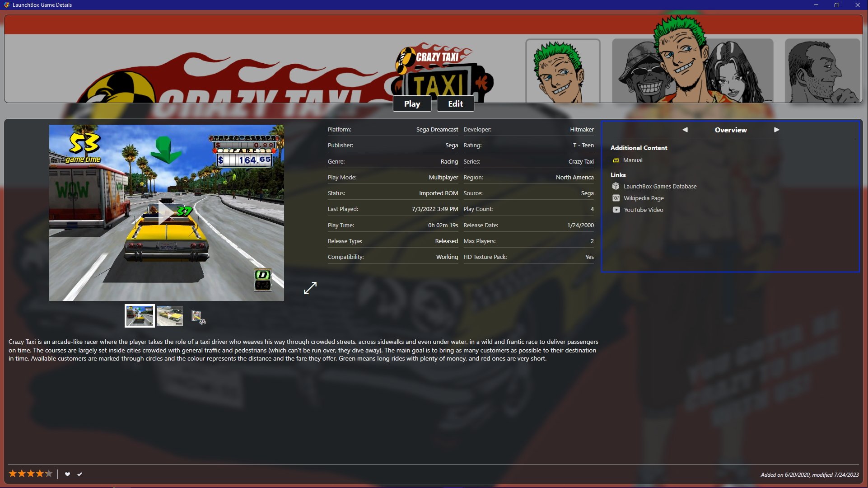
Task: Click the 'Crazy Taxi' series value
Action: (x=581, y=161)
